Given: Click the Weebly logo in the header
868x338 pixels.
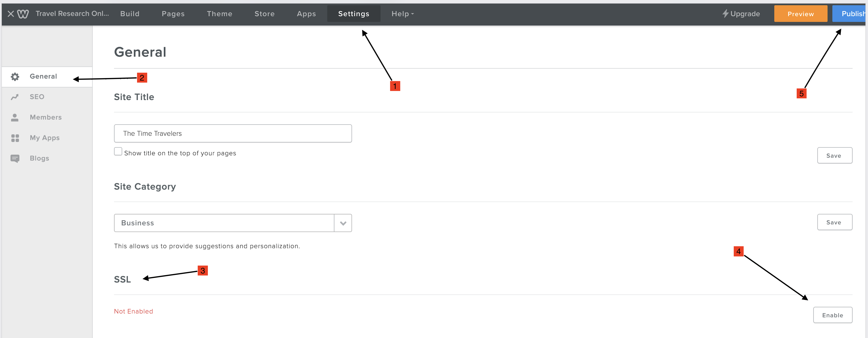Looking at the screenshot, I should pos(23,13).
